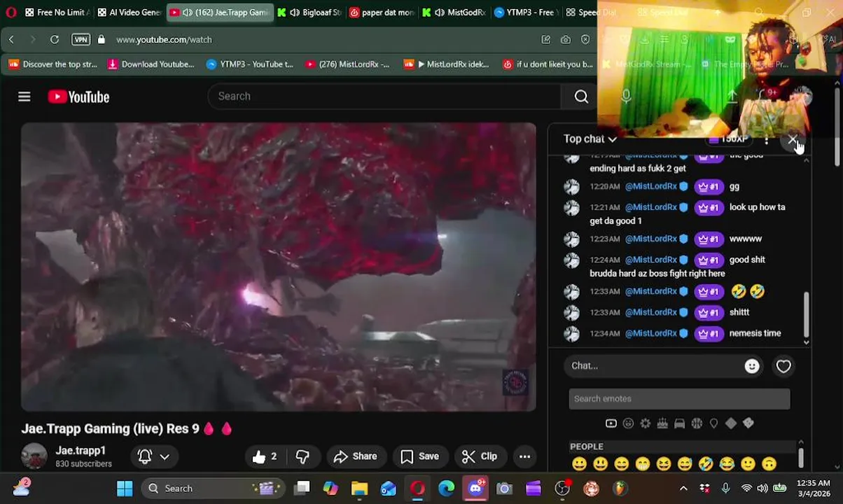The height and width of the screenshot is (504, 843).
Task: Share the video with Share button
Action: 356,456
